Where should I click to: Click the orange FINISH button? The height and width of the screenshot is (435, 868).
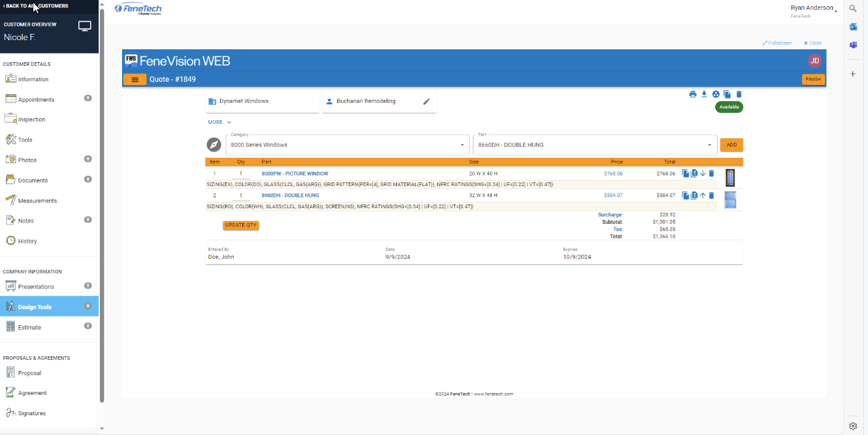pyautogui.click(x=813, y=79)
